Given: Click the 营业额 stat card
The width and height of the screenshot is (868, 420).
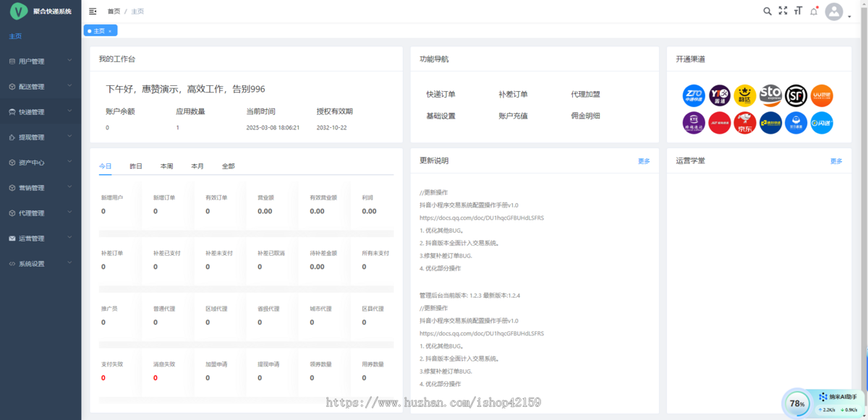Looking at the screenshot, I should 276,205.
